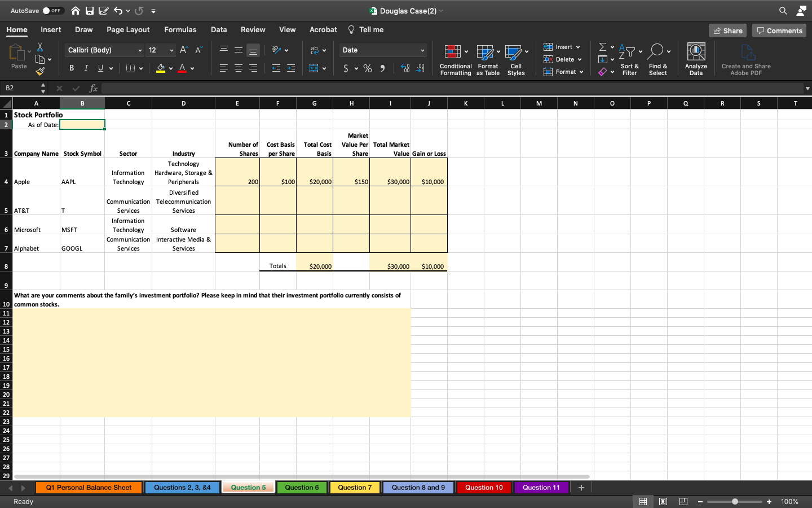
Task: Open the number format dropdown showing Date
Action: coord(382,50)
